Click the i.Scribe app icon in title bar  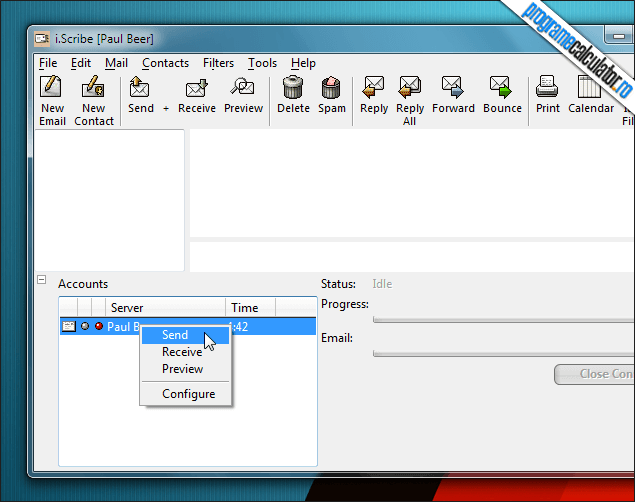click(42, 39)
